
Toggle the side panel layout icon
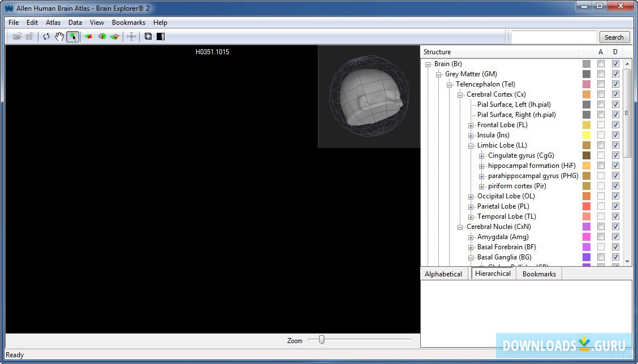tap(161, 37)
